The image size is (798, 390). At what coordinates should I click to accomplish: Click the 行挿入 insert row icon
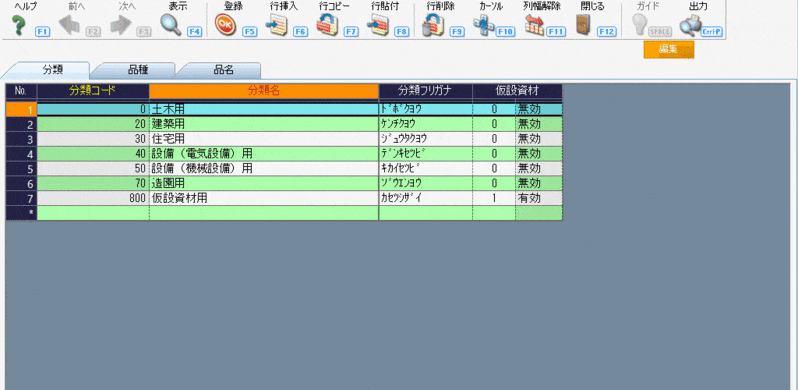click(x=277, y=25)
